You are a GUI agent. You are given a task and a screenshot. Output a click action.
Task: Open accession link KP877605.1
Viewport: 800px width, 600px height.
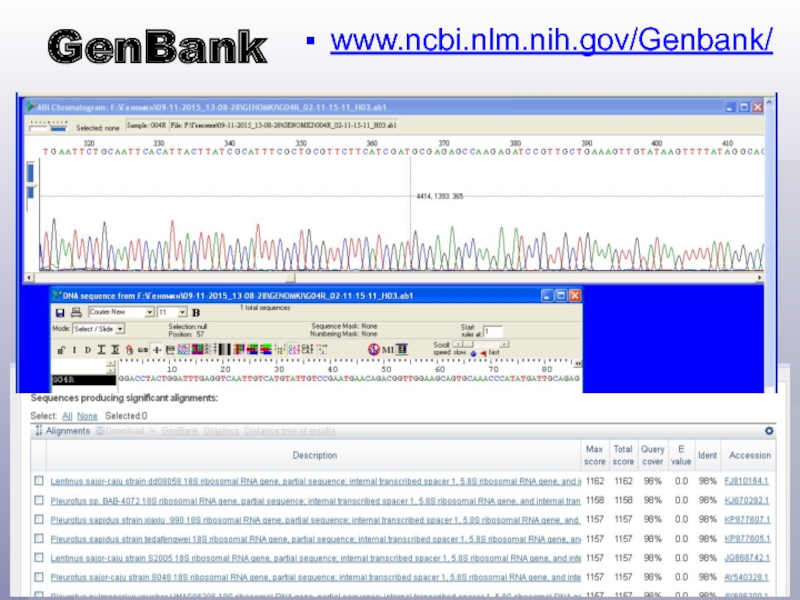747,539
